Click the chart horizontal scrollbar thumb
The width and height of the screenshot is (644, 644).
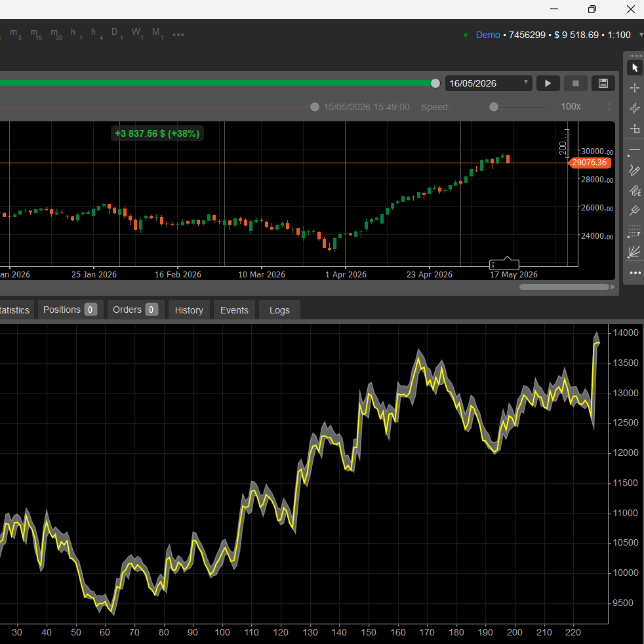[564, 287]
